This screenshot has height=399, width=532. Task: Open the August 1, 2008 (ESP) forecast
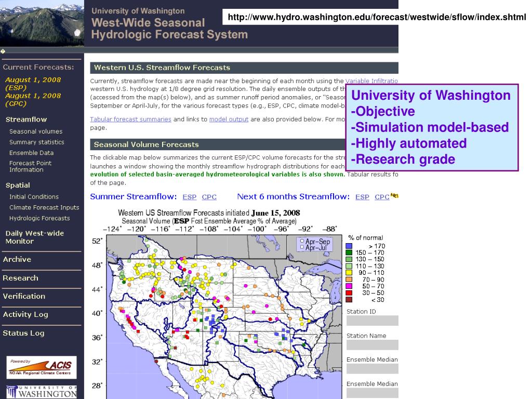click(33, 84)
